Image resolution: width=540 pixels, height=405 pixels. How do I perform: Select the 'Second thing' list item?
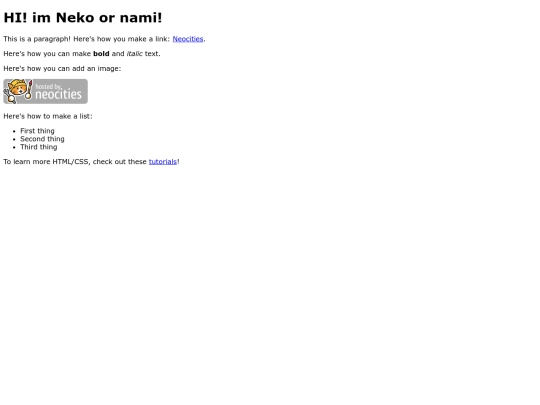point(42,139)
